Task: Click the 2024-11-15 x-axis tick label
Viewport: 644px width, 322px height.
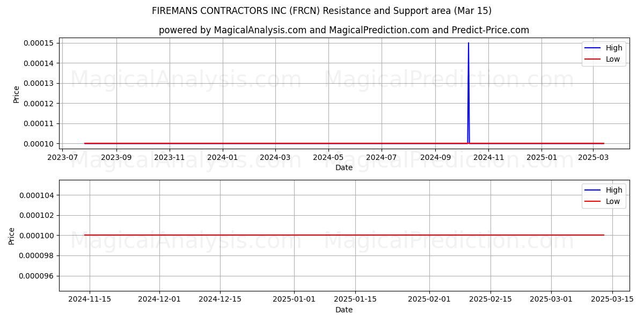Action: pos(90,299)
